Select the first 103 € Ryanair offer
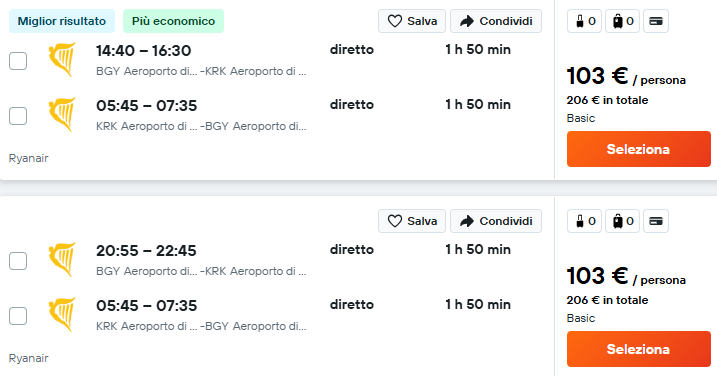 tap(638, 149)
